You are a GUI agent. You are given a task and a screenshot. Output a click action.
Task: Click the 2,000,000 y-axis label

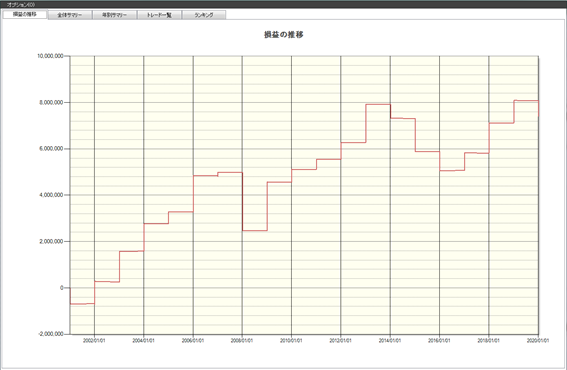click(x=51, y=241)
